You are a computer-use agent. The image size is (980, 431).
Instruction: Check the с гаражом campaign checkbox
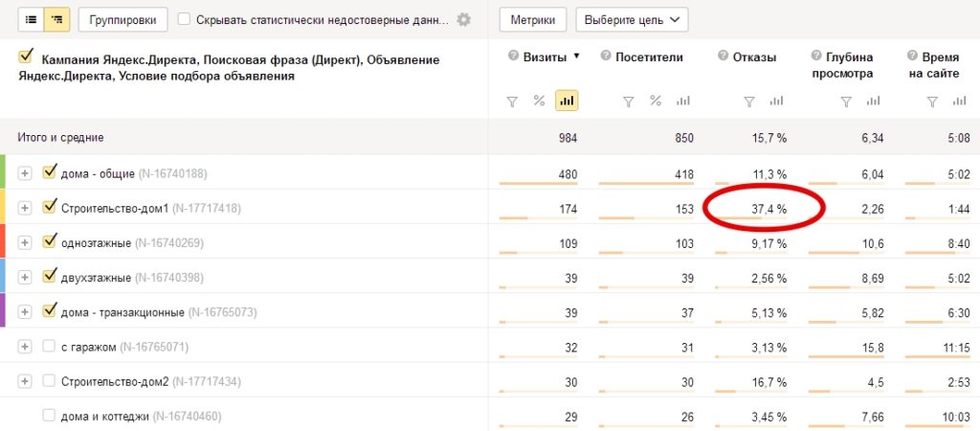(x=49, y=346)
